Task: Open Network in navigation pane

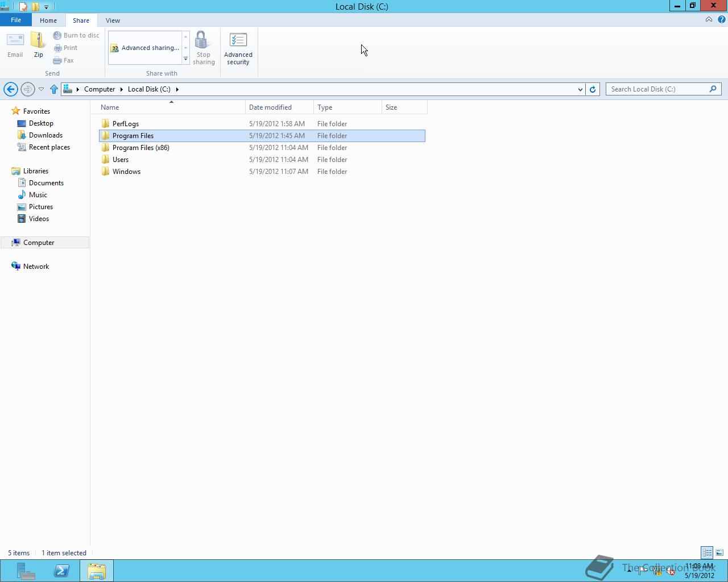Action: click(36, 267)
